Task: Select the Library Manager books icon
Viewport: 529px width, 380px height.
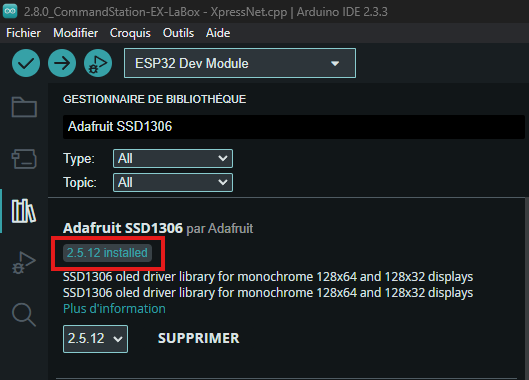Action: 24,211
